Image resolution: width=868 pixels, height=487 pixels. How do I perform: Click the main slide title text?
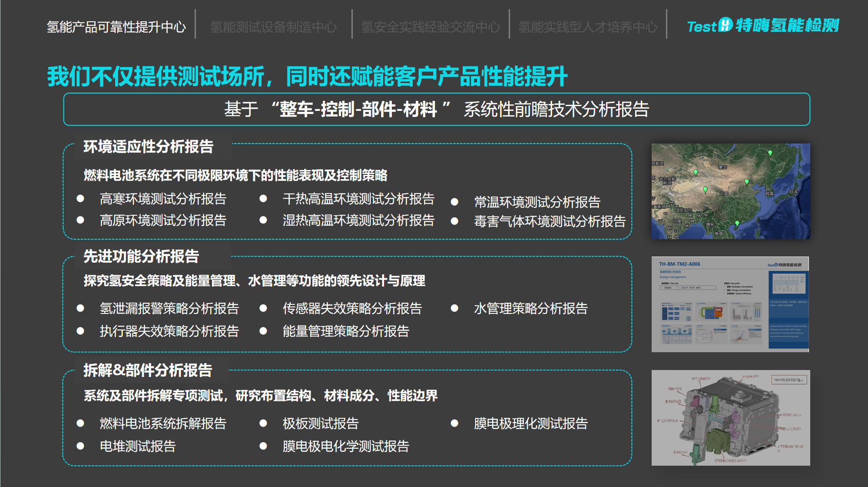tap(307, 77)
